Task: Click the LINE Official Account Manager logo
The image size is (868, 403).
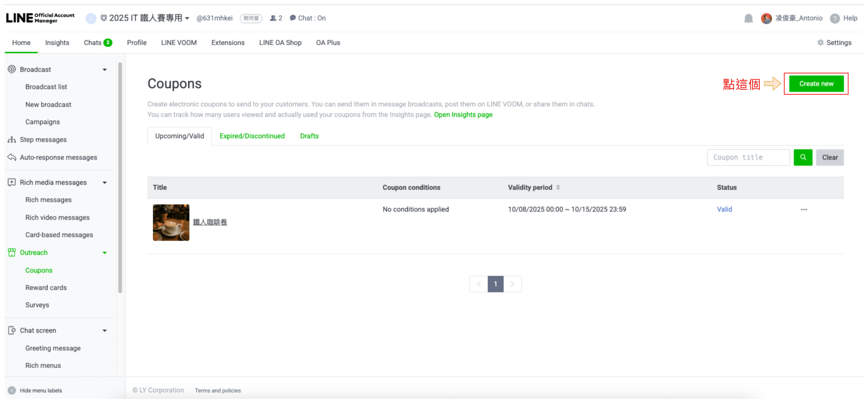Action: click(x=40, y=18)
